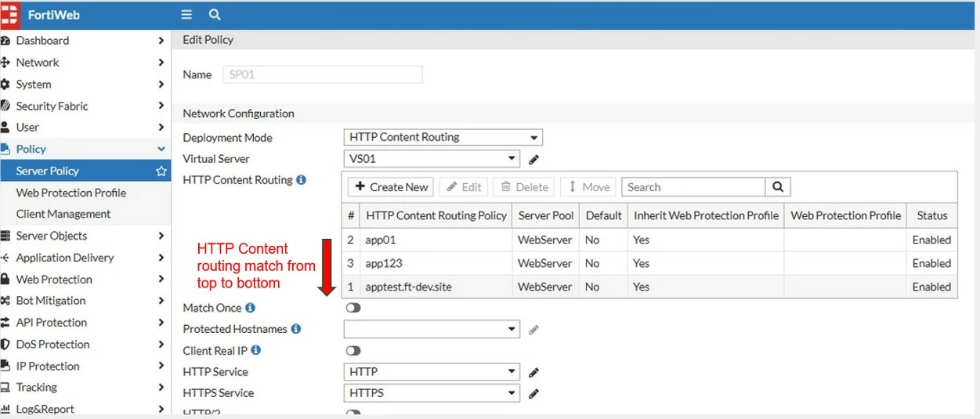This screenshot has height=419, width=980.
Task: Edit Virtual Server VS01 via pencil icon
Action: coord(533,159)
